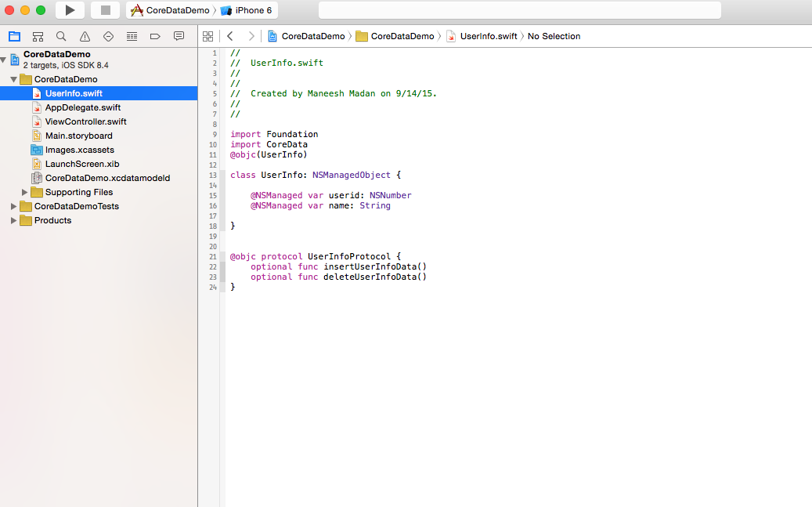Expand the Supporting Files group
Image resolution: width=812 pixels, height=507 pixels.
click(x=24, y=192)
